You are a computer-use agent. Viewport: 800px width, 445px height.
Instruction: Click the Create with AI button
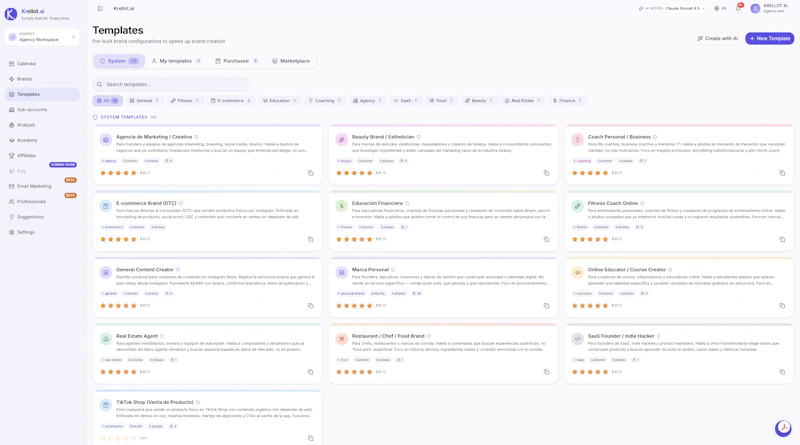[x=717, y=38]
